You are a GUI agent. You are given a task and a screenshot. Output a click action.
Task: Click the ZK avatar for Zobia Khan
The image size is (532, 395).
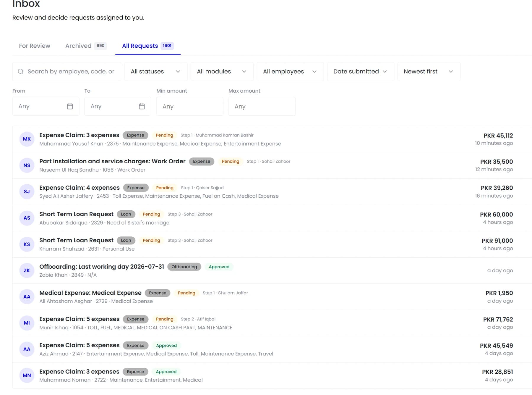(27, 270)
